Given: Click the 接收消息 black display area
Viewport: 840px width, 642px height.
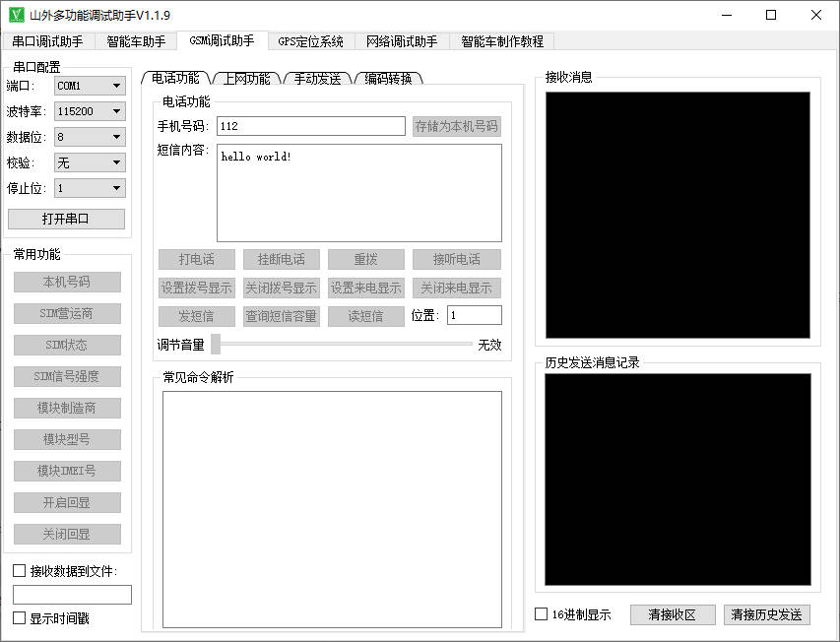Looking at the screenshot, I should coord(678,216).
